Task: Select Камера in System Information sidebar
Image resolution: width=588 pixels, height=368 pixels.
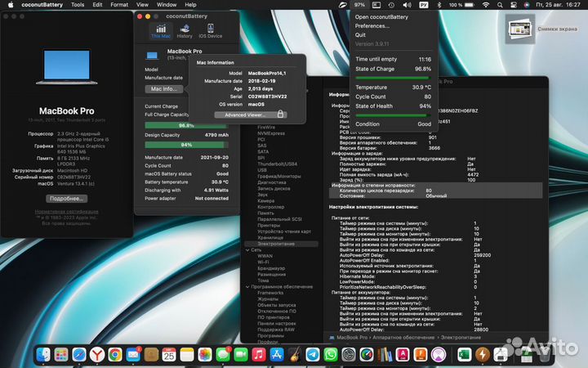Action: [265, 201]
